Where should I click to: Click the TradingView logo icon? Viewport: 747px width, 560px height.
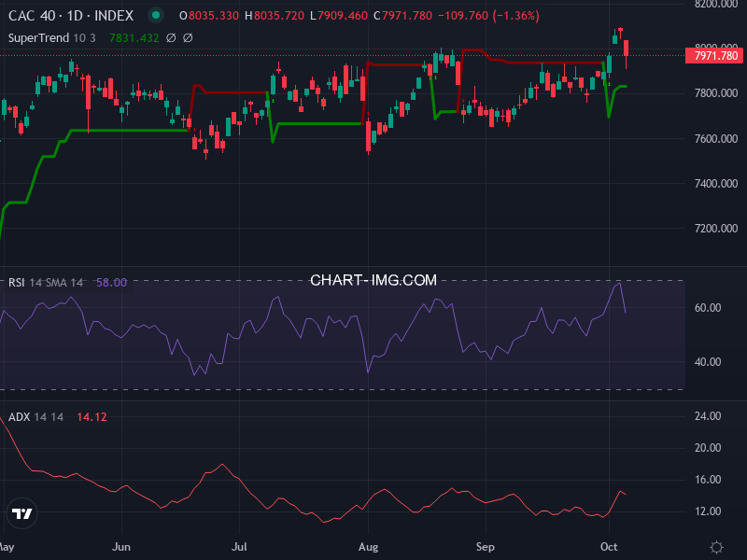(21, 512)
